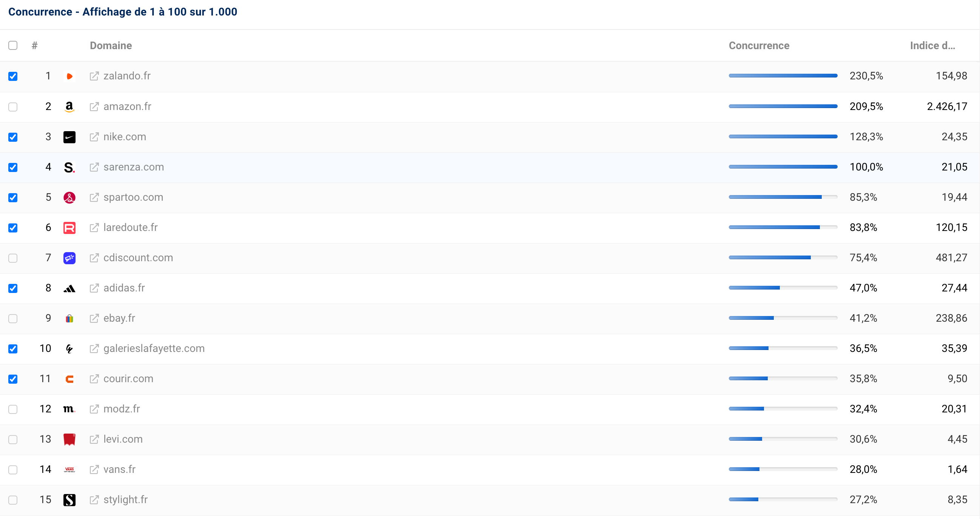Click the Sarenza favicon in row 4
This screenshot has width=980, height=519.
pos(69,167)
